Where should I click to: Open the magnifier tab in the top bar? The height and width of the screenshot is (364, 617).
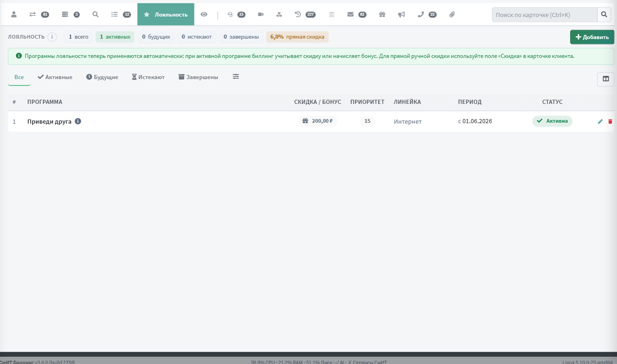click(x=96, y=14)
